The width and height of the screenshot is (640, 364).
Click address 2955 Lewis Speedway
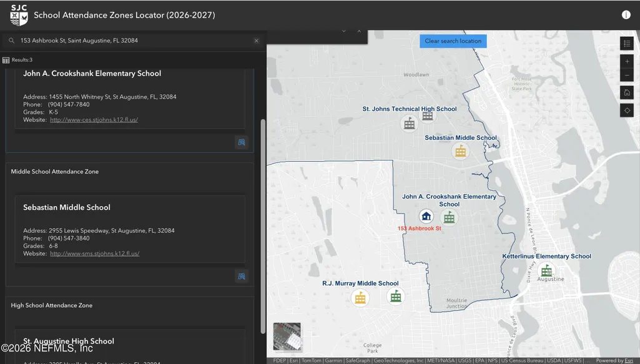coord(112,230)
